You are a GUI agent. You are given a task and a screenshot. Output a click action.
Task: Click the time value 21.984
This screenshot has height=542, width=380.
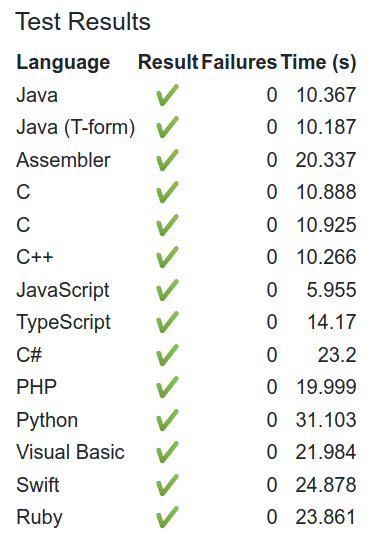pos(326,452)
